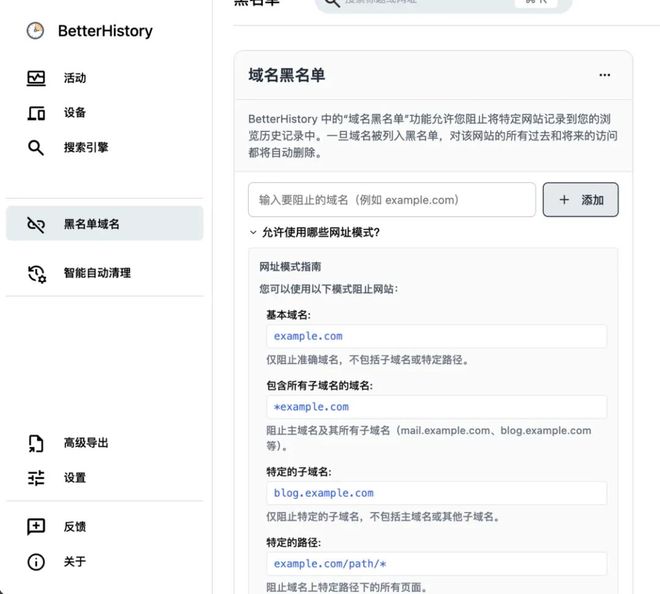Click the 高级导出 export icon
Viewport: 660px width, 594px height.
click(36, 443)
